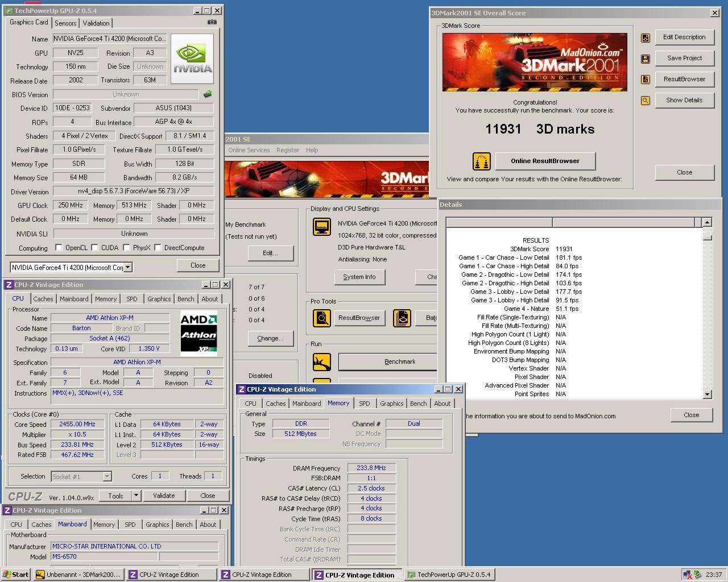Click the Online ResultBrowser trees icon

click(482, 161)
